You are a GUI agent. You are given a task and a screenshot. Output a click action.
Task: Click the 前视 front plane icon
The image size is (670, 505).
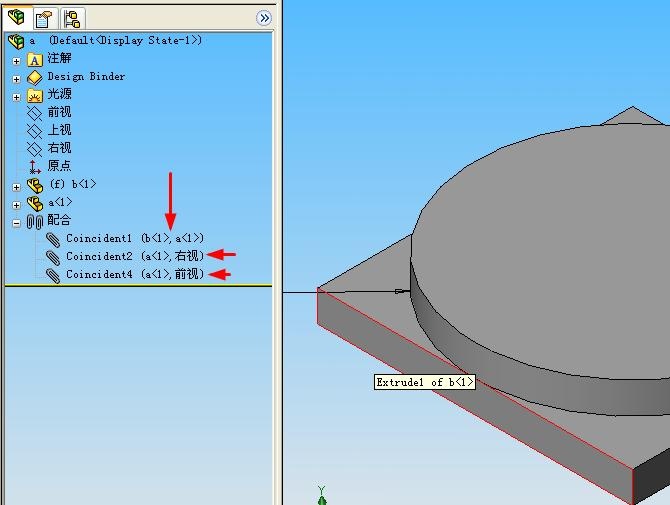[x=35, y=114]
